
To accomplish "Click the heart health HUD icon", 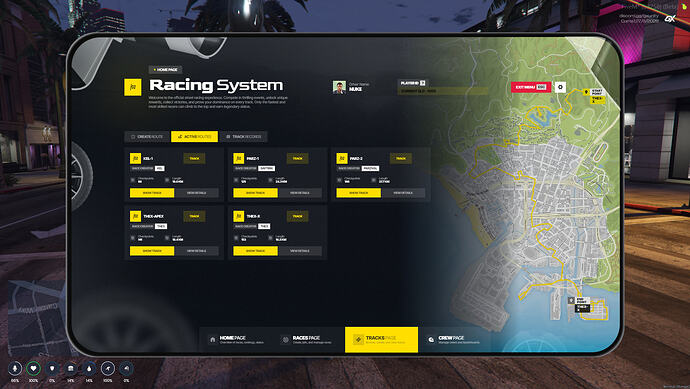I will pos(33,368).
